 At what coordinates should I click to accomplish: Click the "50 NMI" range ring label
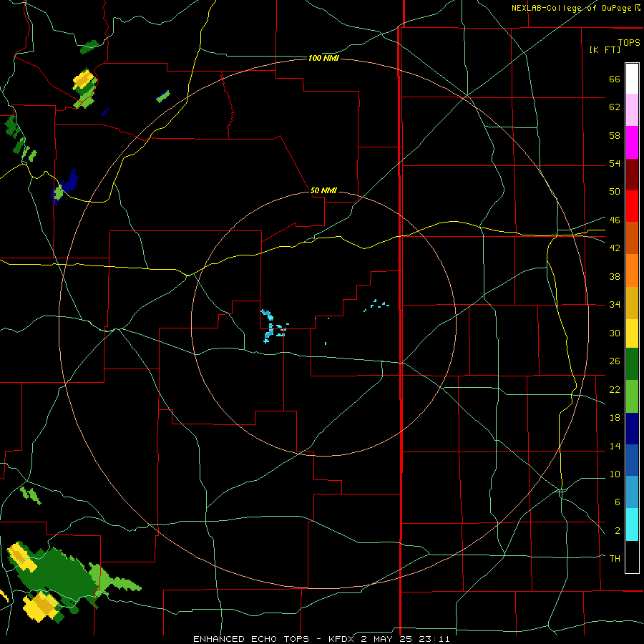(x=323, y=190)
